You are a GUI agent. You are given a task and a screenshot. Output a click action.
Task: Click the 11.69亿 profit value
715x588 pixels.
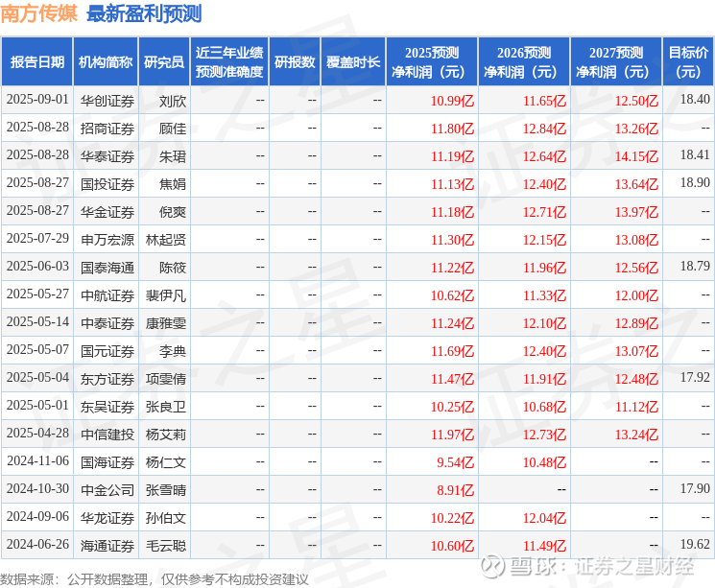click(452, 351)
